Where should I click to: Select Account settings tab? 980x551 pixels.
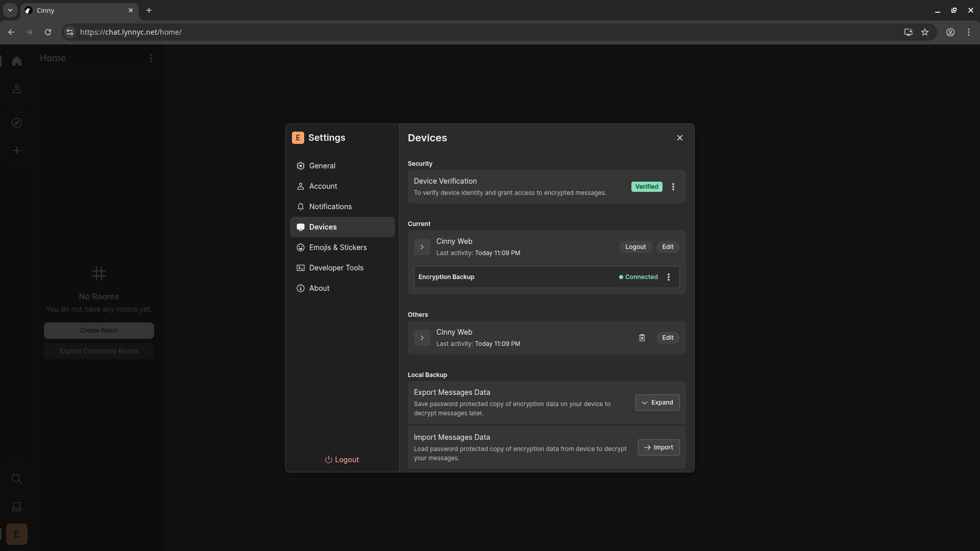click(342, 186)
